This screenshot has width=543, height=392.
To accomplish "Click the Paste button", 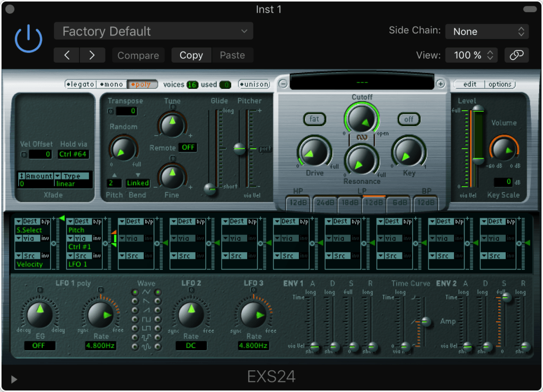I will (x=232, y=56).
